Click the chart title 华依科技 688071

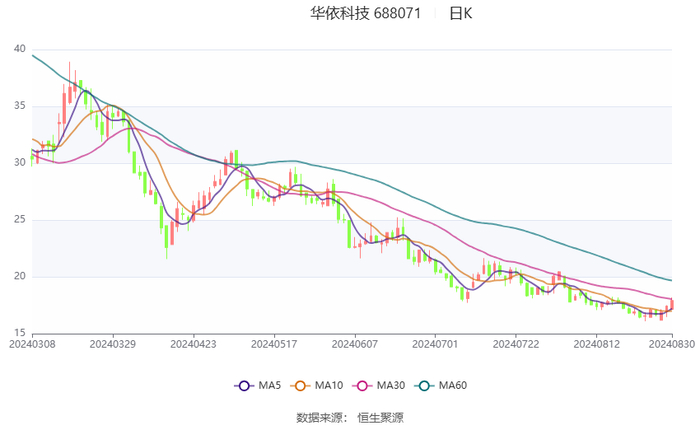click(366, 13)
